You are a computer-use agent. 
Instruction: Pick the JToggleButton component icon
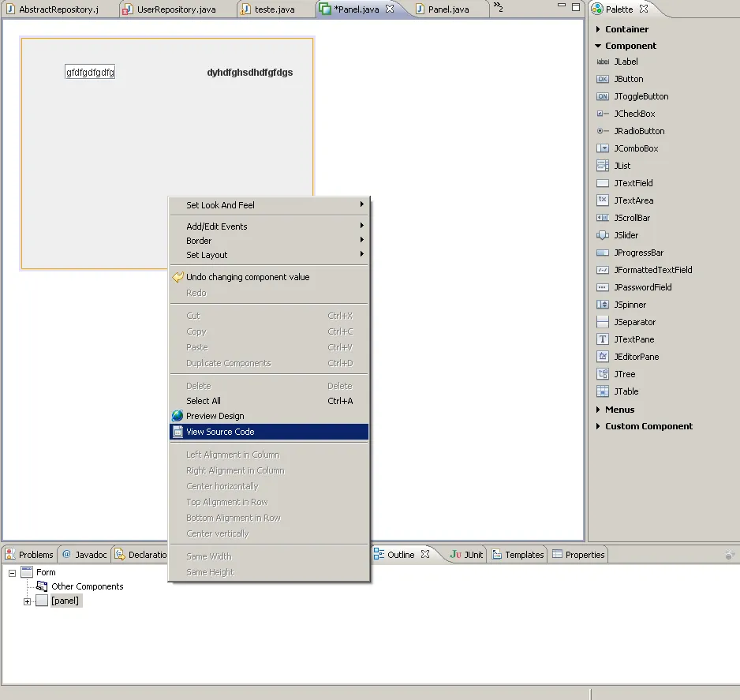(x=603, y=96)
